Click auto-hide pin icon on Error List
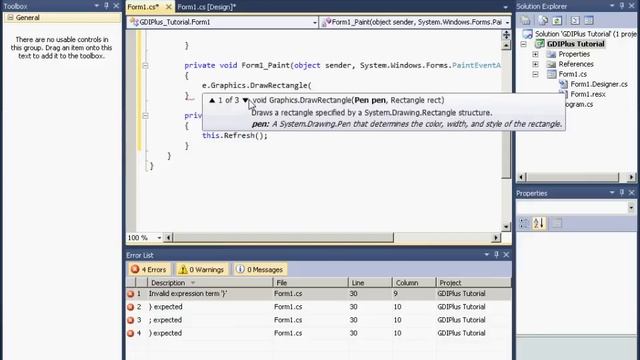The height and width of the screenshot is (360, 640). [496, 254]
